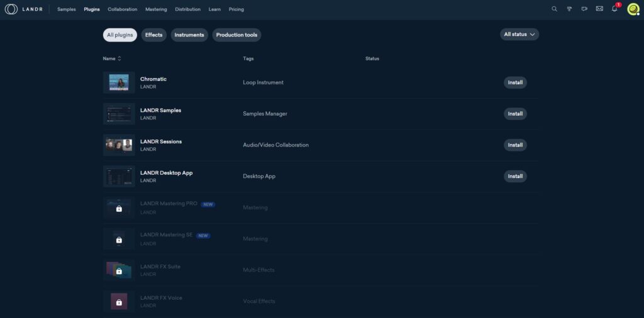Click the Status column header
The width and height of the screenshot is (644, 318).
pos(372,58)
